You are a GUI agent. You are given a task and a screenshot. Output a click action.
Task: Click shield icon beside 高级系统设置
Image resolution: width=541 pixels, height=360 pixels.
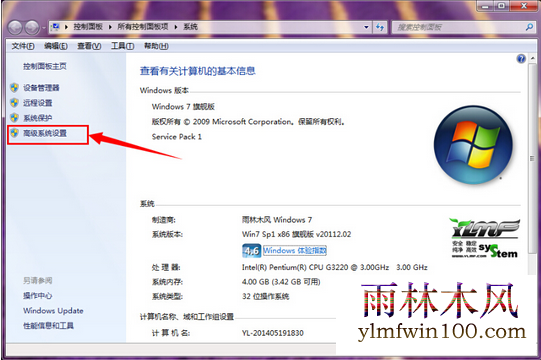click(14, 133)
